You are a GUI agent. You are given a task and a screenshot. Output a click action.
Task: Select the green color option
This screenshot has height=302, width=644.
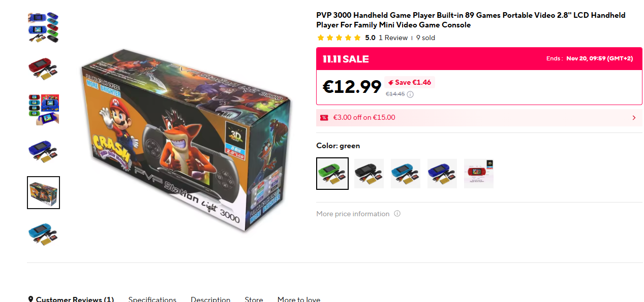(332, 174)
